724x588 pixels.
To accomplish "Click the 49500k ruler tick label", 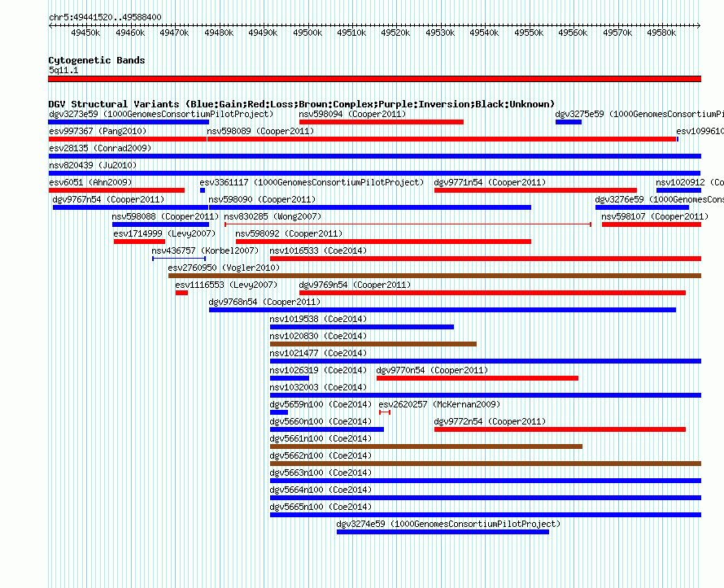I will coord(307,33).
